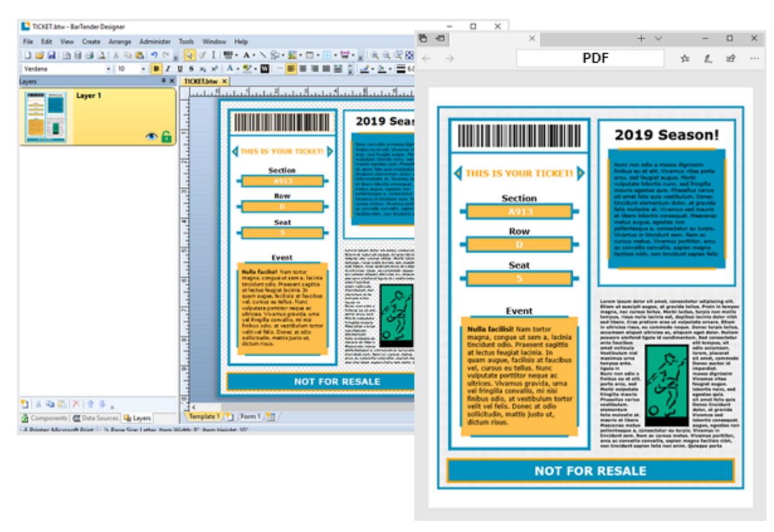Switch to the Form 1 tab
The height and width of the screenshot is (532, 774).
[250, 417]
